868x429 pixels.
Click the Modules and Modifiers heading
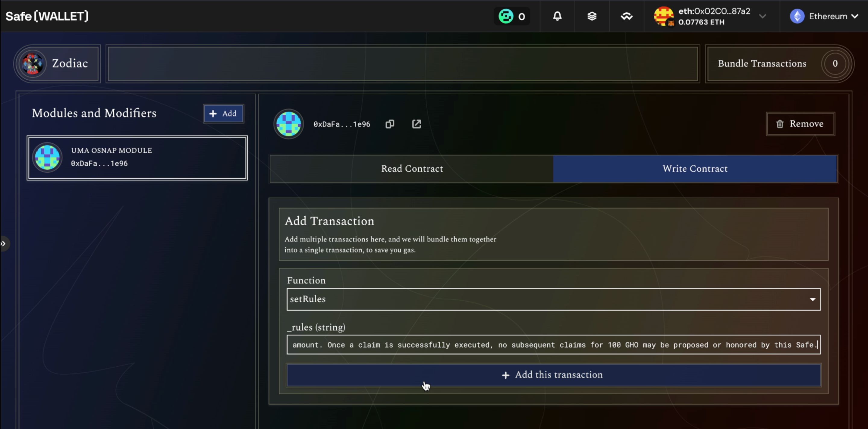(x=94, y=113)
